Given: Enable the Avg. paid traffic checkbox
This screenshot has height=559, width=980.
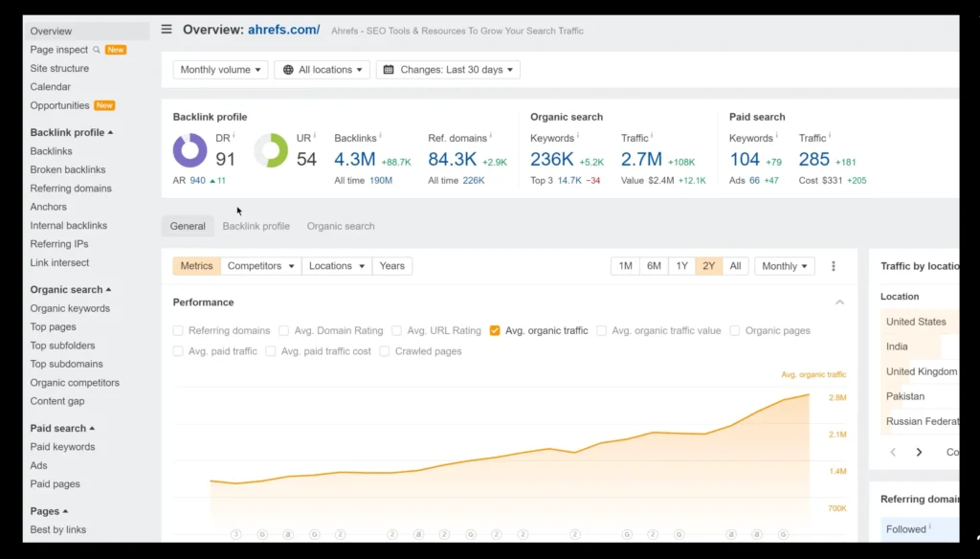Looking at the screenshot, I should (178, 351).
